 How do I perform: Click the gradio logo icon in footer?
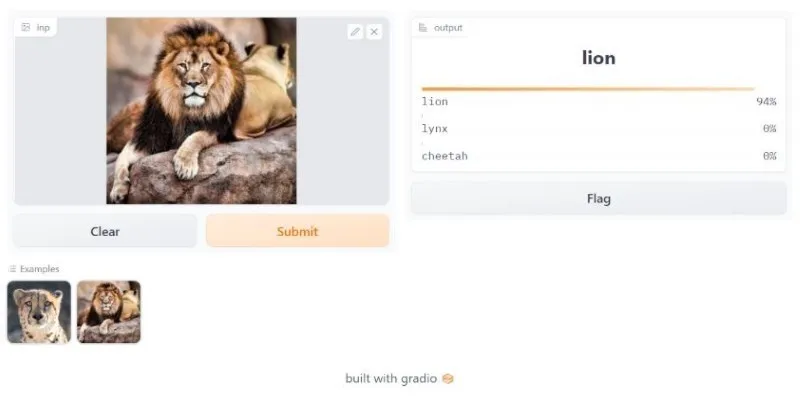click(447, 379)
